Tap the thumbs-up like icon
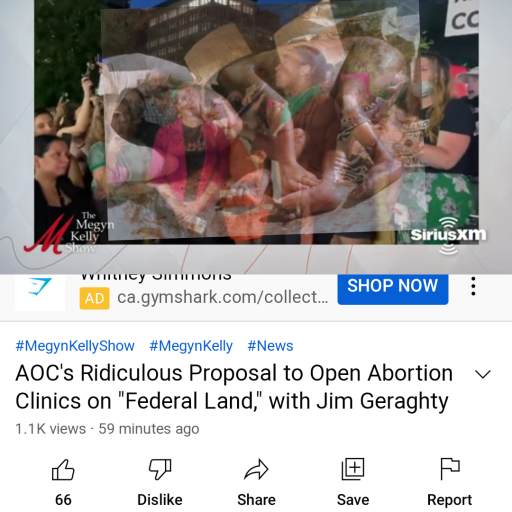The image size is (512, 512). [63, 469]
